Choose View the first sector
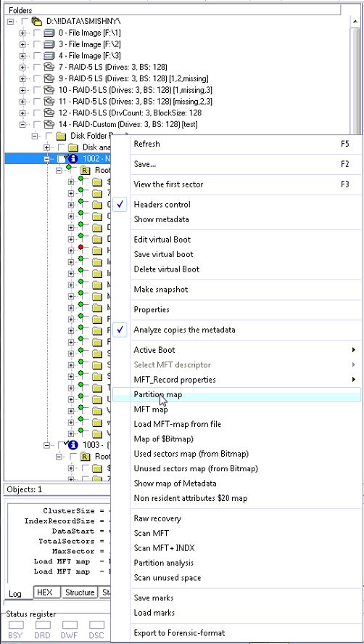 tap(237, 184)
